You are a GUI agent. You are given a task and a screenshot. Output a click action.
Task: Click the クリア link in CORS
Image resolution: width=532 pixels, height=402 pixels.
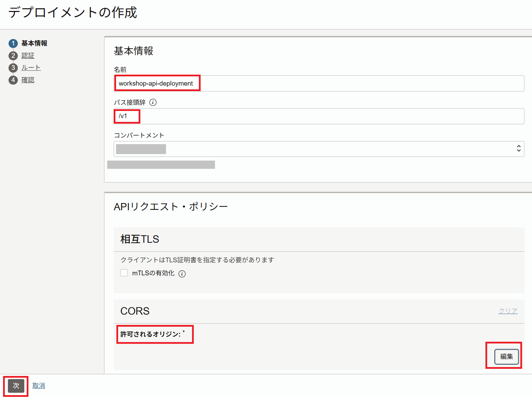coord(508,311)
